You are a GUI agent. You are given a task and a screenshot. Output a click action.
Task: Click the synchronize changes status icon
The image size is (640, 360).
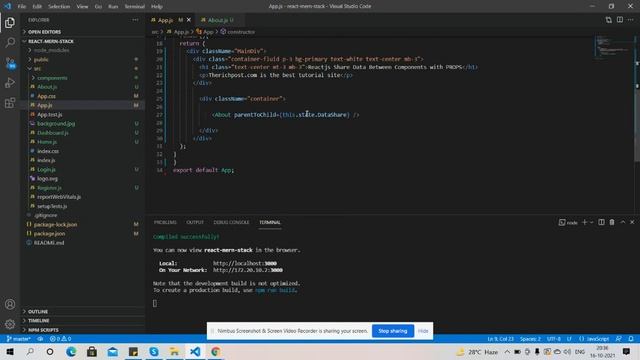click(40, 339)
